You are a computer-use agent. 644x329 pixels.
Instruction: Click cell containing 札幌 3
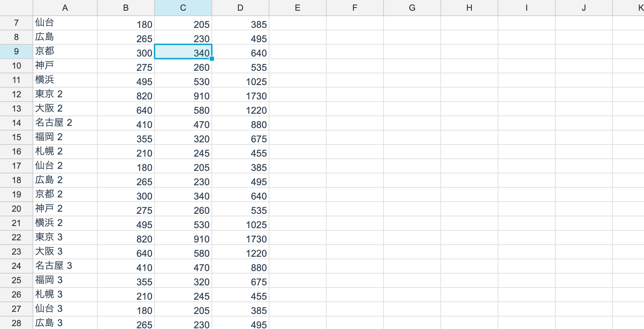[65, 295]
